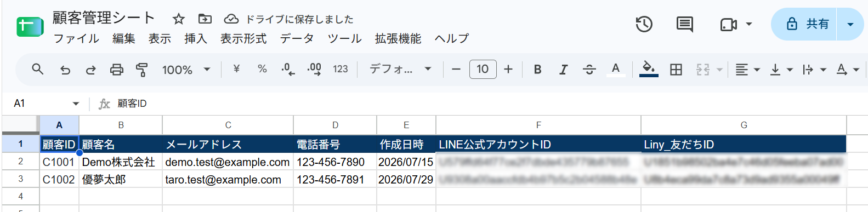The image size is (868, 212).
Task: Select column F header
Action: point(538,125)
